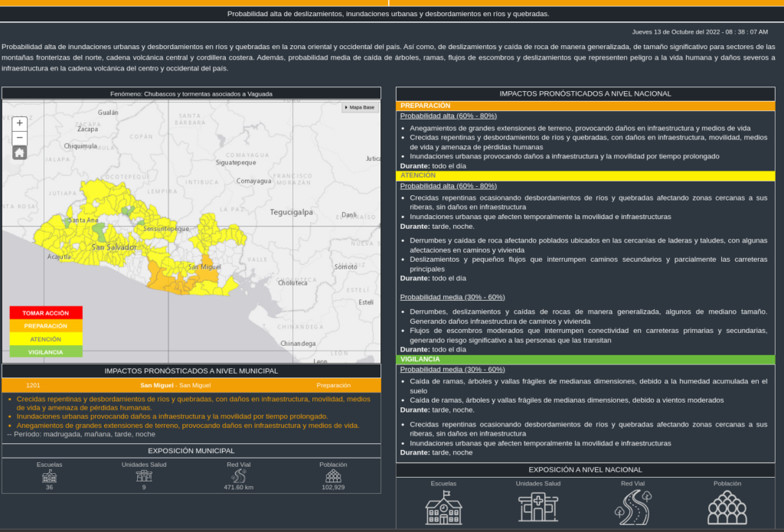
Task: Click the 'Chiquimula' city label on the map
Action: click(80, 146)
